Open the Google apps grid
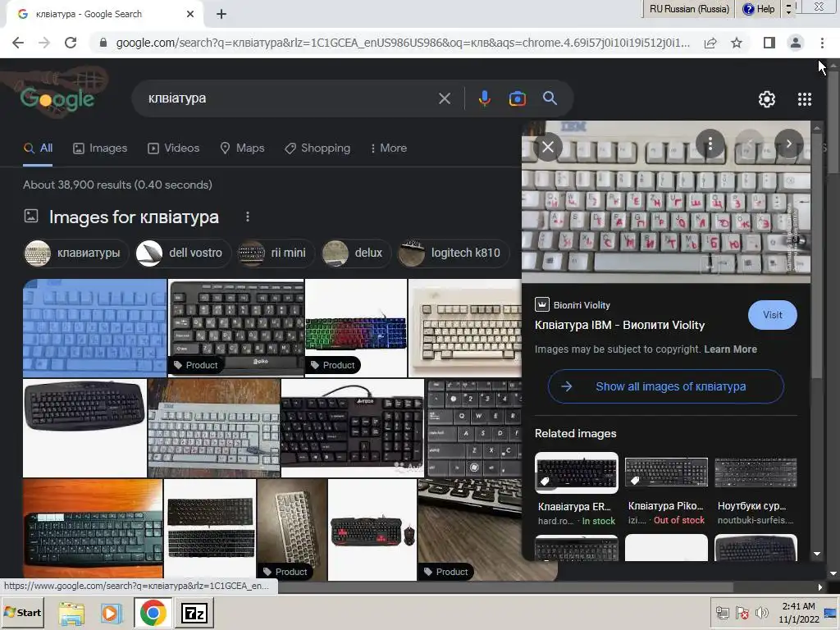This screenshot has height=630, width=840. (x=804, y=99)
